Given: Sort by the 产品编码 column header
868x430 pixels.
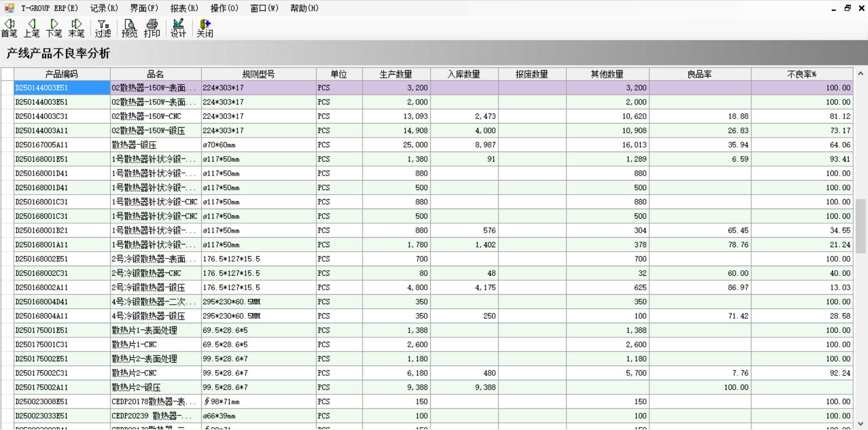Looking at the screenshot, I should pyautogui.click(x=62, y=74).
